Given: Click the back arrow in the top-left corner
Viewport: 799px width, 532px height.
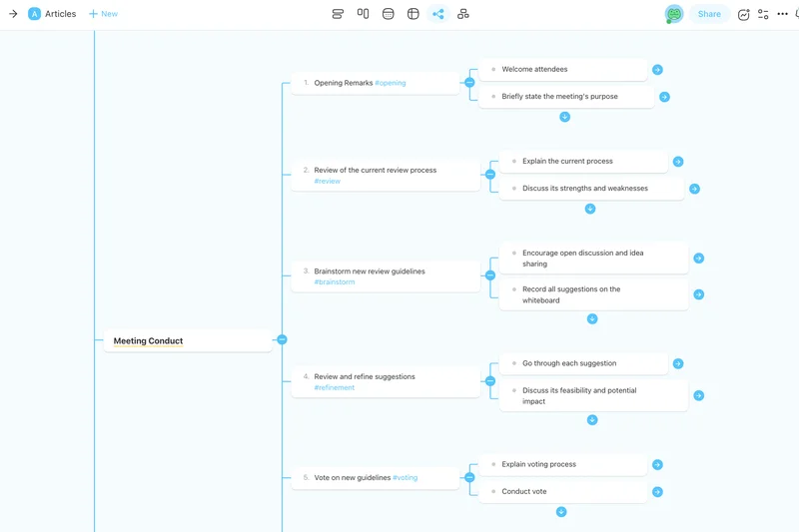Looking at the screenshot, I should click(13, 14).
